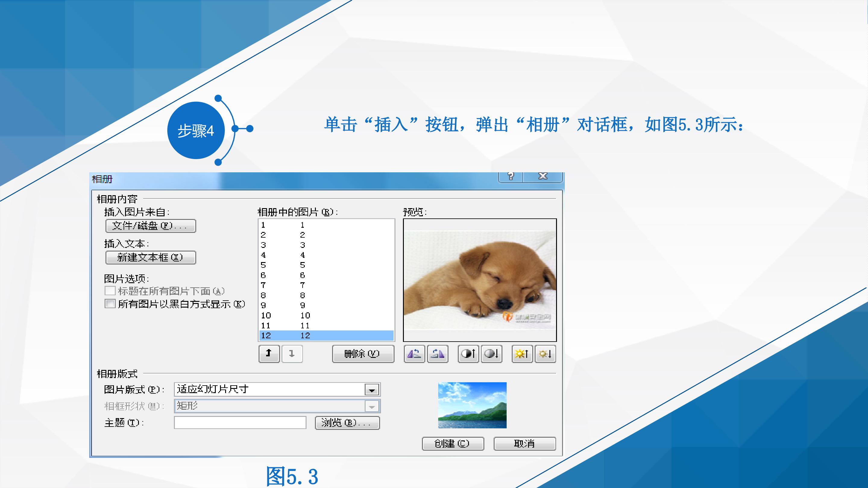Click the rotate right picture icon
The width and height of the screenshot is (868, 488).
438,354
